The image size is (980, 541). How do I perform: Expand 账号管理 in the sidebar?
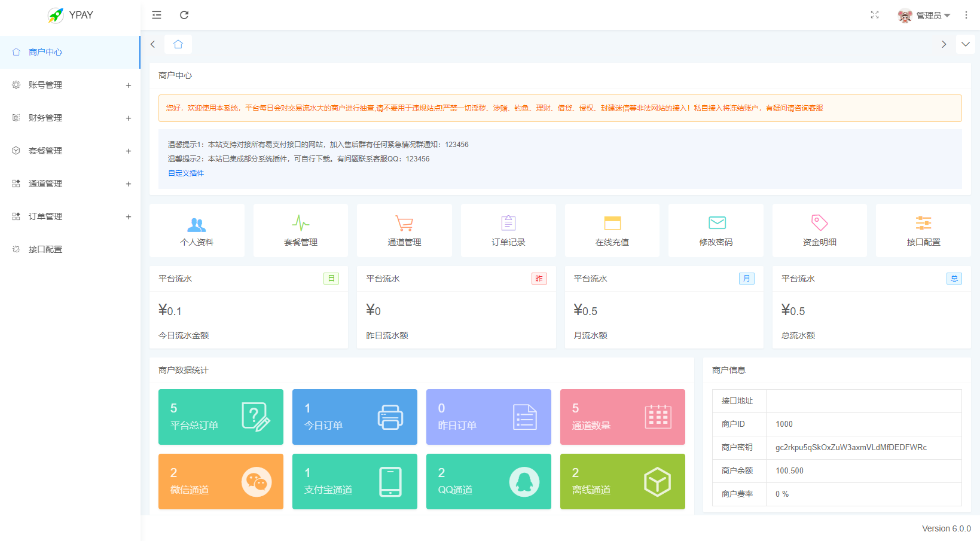70,85
